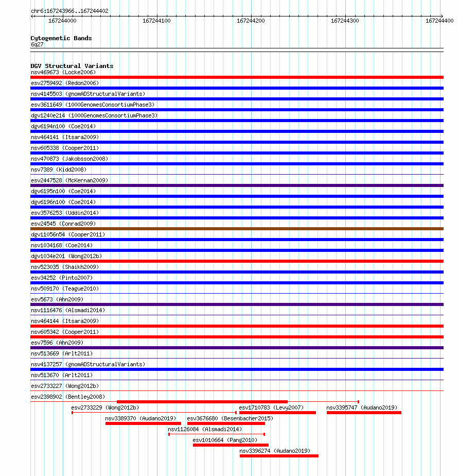The image size is (458, 476).
Task: Click the red bar under nsv3395747 (Audano2019)
Action: pyautogui.click(x=364, y=413)
